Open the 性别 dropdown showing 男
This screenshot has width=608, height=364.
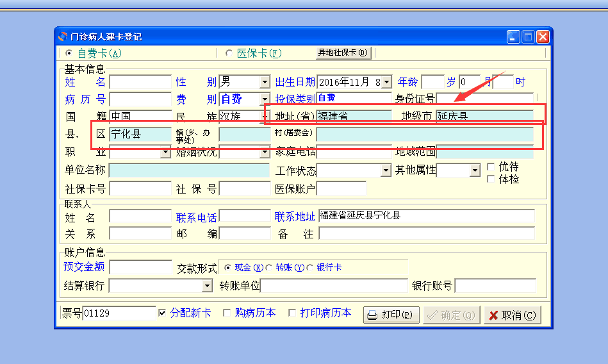265,82
